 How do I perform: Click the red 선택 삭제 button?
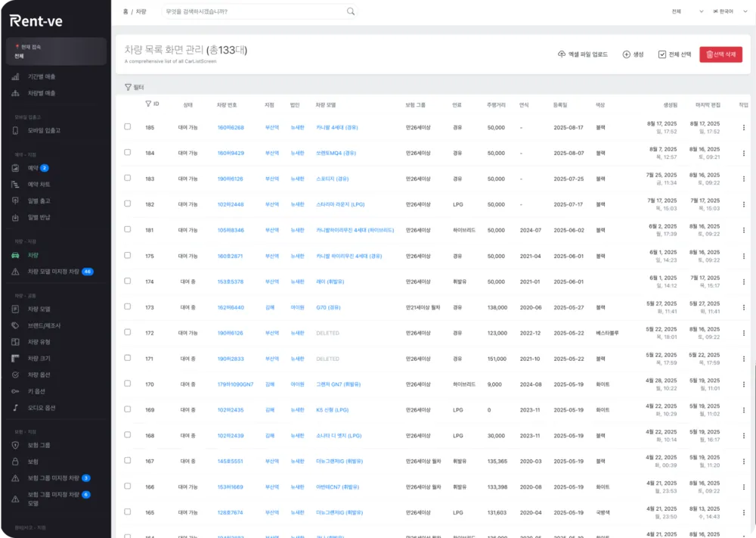click(x=720, y=54)
